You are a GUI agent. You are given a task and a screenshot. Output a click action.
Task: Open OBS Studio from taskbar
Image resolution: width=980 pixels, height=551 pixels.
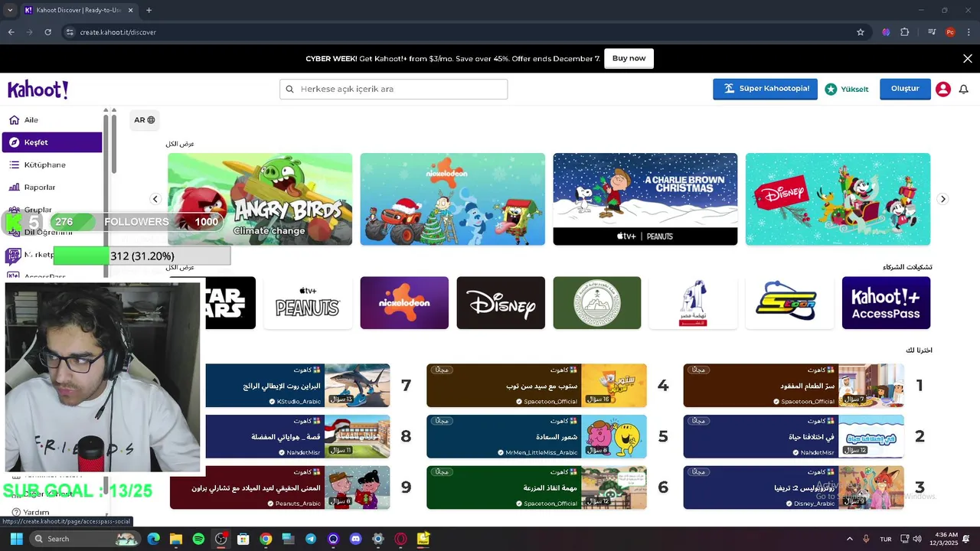tap(221, 539)
